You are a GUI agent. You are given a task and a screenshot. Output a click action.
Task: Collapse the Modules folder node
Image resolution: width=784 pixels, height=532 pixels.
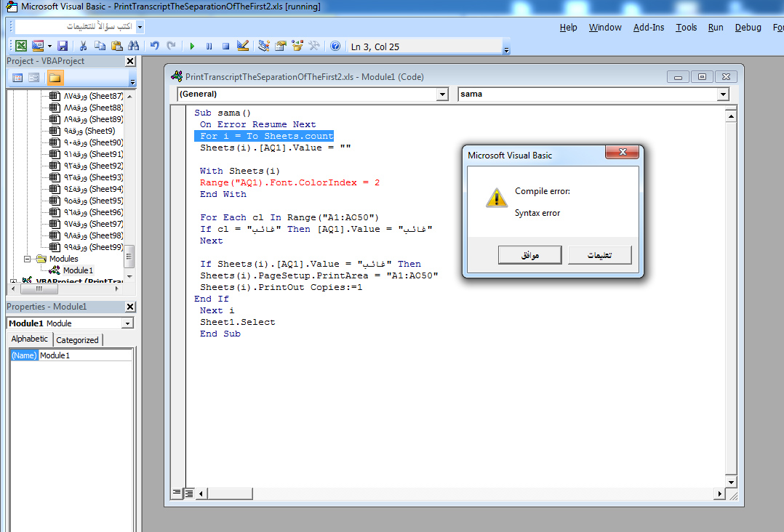28,259
